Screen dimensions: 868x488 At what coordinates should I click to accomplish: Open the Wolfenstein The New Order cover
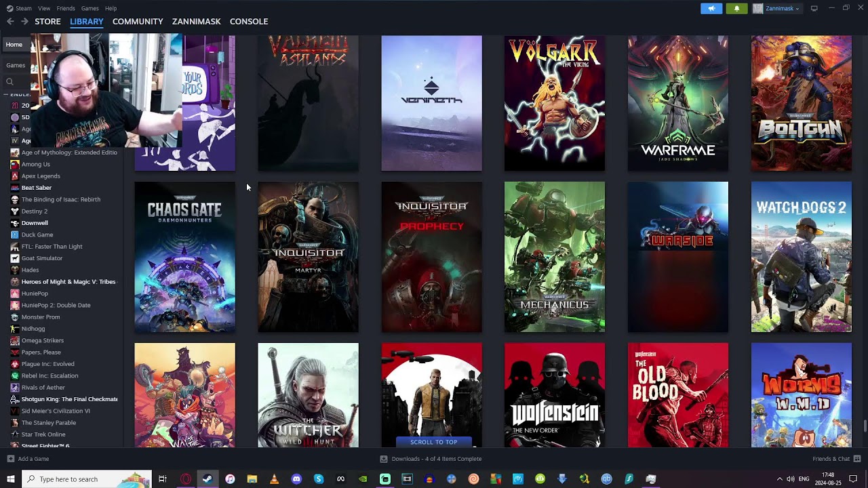pyautogui.click(x=555, y=395)
